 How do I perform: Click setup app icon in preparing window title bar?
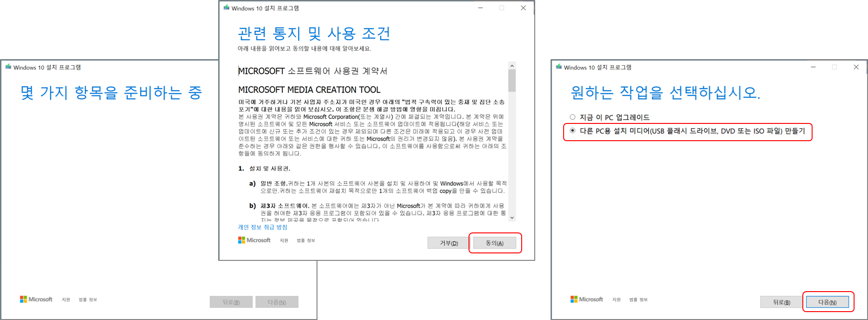coord(8,67)
